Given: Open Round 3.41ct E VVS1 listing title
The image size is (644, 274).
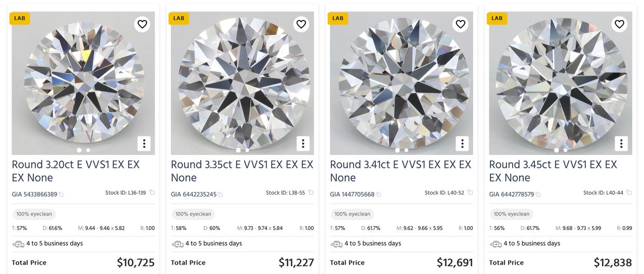Looking at the screenshot, I should pos(400,171).
